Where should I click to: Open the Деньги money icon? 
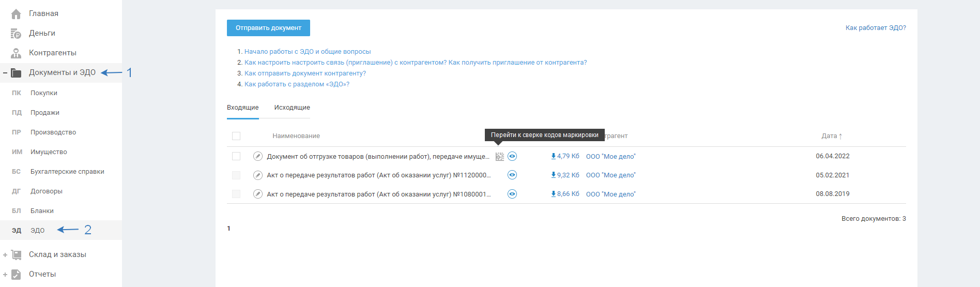pyautogui.click(x=16, y=34)
